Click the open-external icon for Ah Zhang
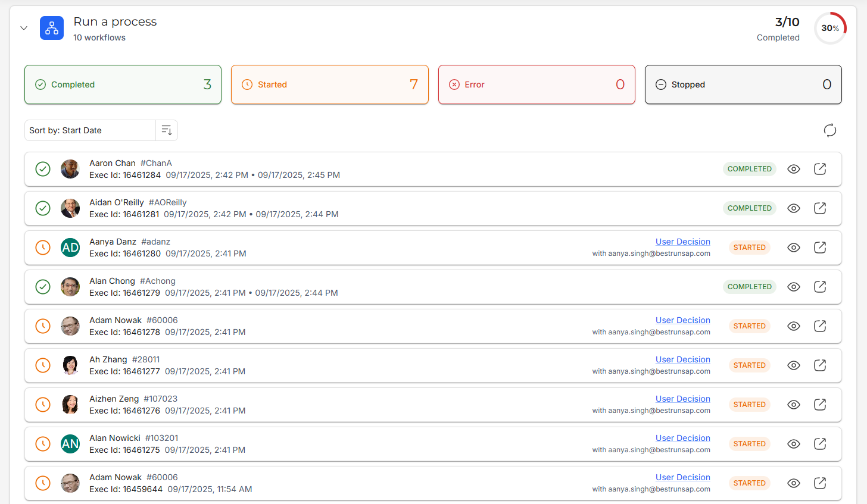Screen dimensions: 867x504 (x=819, y=365)
